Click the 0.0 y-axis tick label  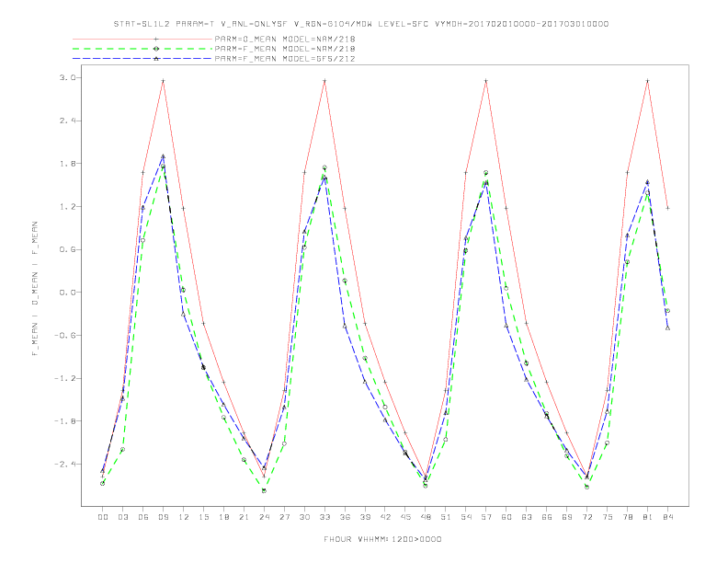pos(67,293)
